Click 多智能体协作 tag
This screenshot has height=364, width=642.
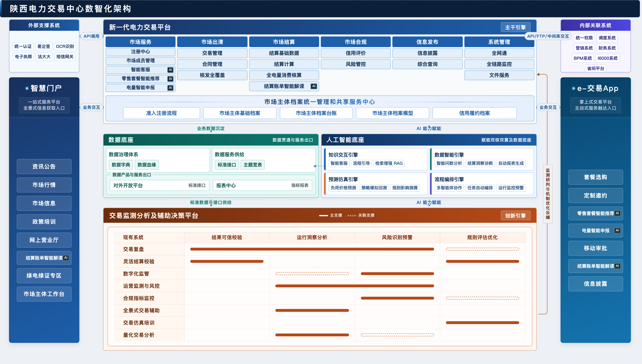tap(449, 188)
